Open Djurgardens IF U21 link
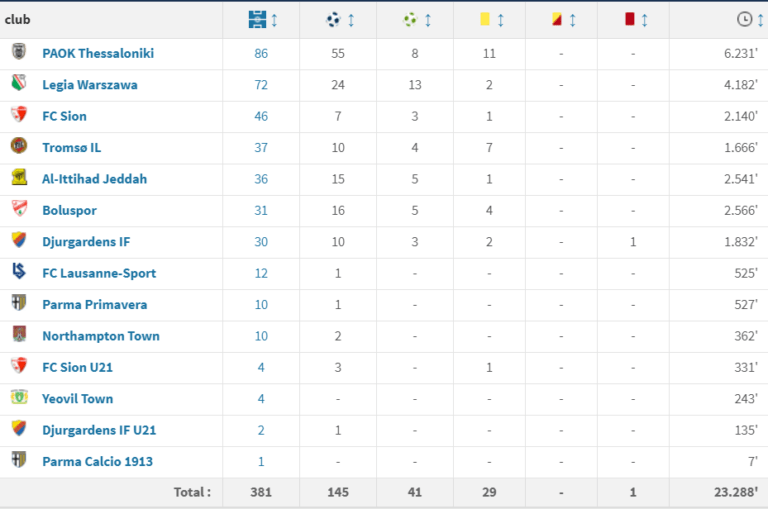This screenshot has height=509, width=768. [x=99, y=430]
